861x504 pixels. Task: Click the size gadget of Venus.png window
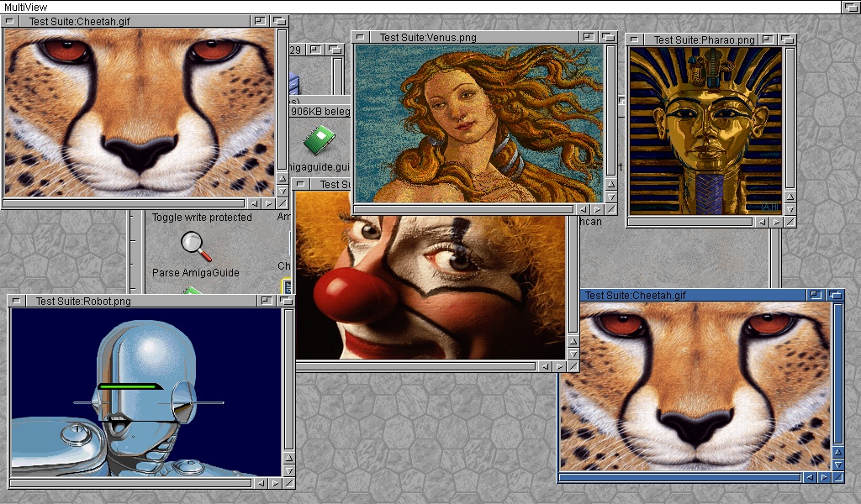[x=610, y=209]
